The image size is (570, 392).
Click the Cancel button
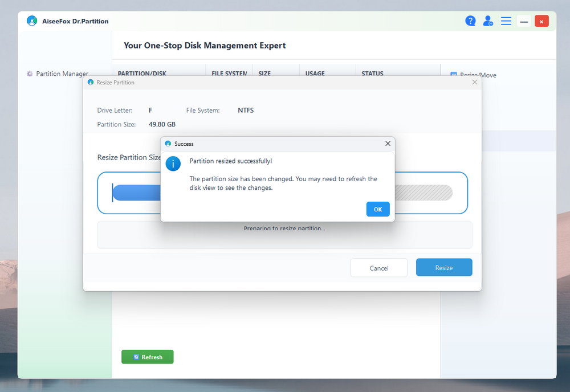(x=378, y=268)
